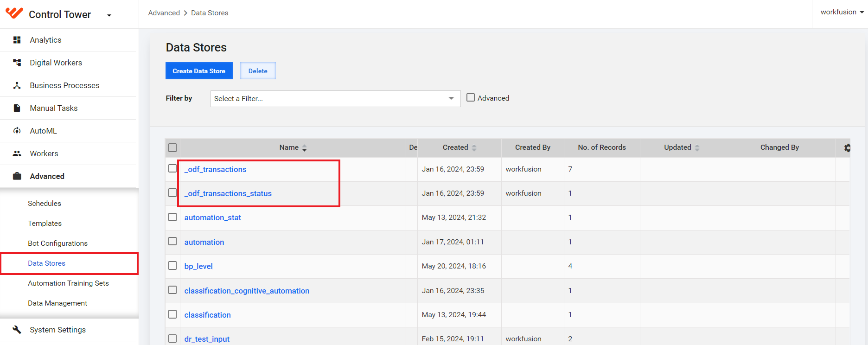The image size is (868, 345).
Task: Enable the Advanced filter checkbox
Action: click(471, 98)
